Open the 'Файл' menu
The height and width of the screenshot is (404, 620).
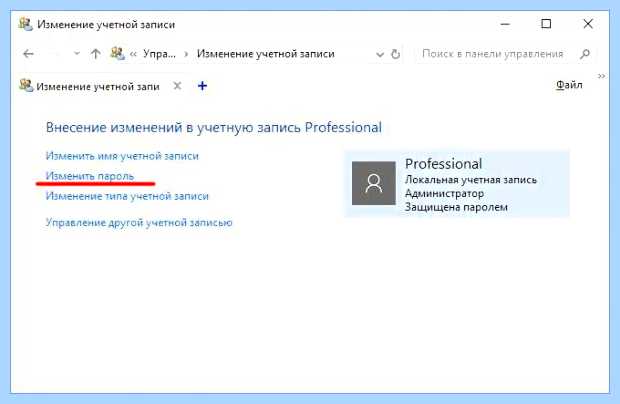(x=569, y=85)
